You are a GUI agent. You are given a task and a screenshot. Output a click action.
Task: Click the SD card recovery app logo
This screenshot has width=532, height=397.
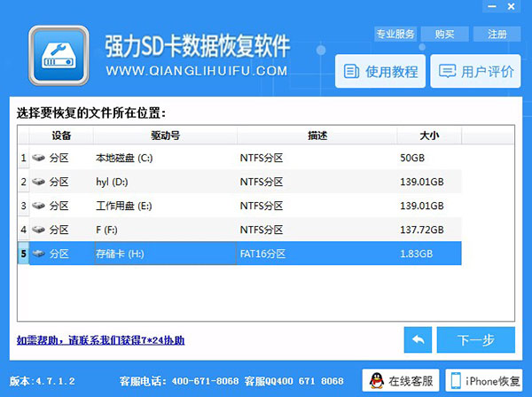pyautogui.click(x=59, y=56)
